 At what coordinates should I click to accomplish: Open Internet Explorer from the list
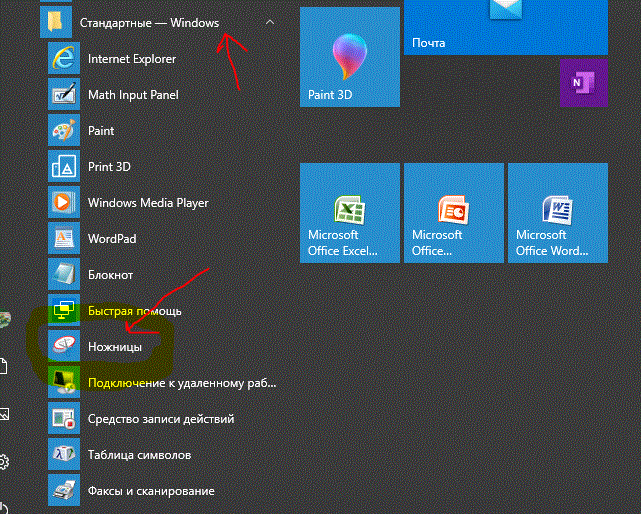click(132, 59)
